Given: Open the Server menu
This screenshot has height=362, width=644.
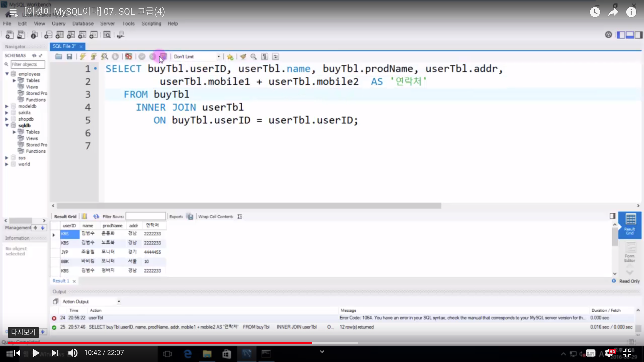Looking at the screenshot, I should click(107, 23).
